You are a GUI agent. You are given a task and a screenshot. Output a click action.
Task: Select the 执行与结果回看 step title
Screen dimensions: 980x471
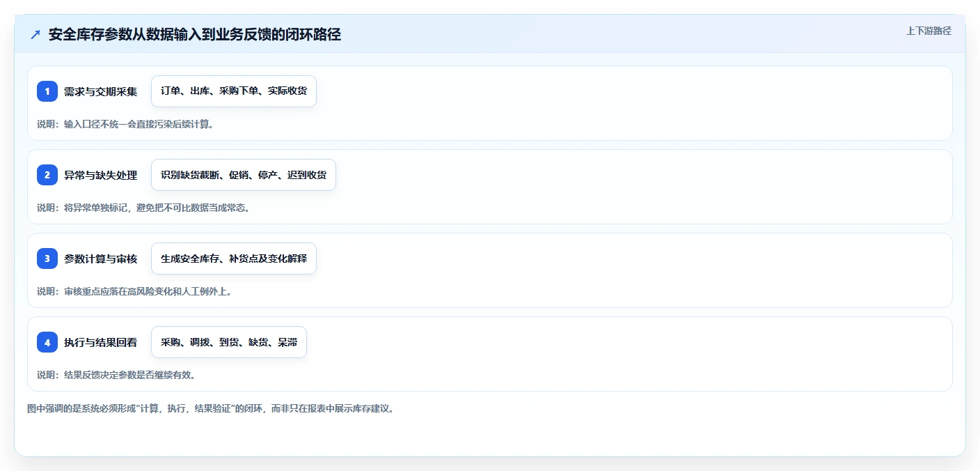(100, 342)
